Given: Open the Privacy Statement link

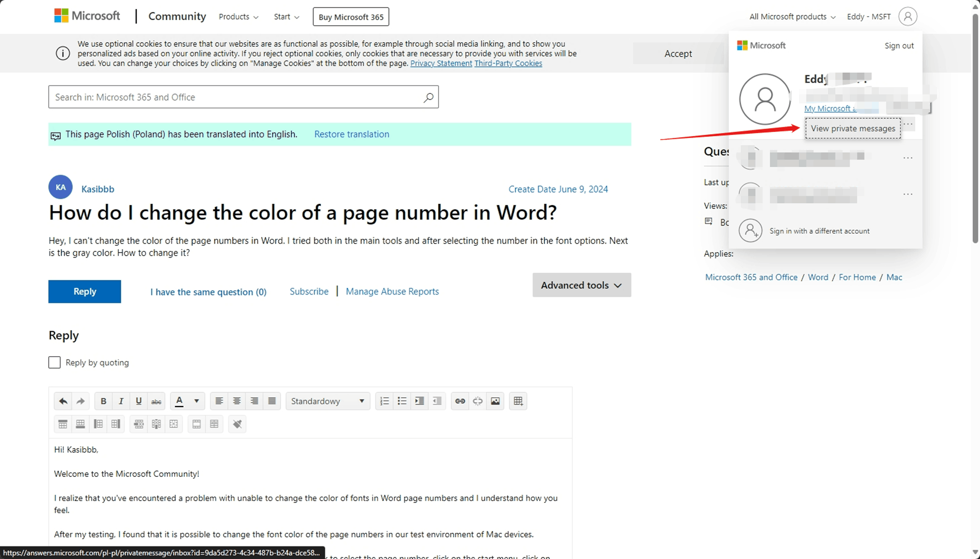Looking at the screenshot, I should click(441, 63).
